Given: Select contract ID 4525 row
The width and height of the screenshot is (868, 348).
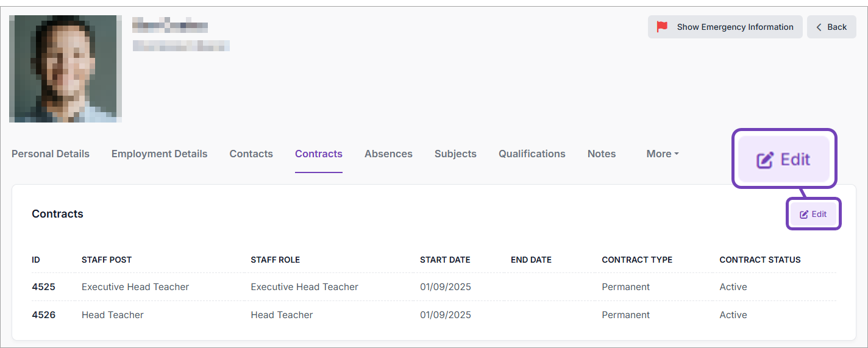Looking at the screenshot, I should click(43, 287).
